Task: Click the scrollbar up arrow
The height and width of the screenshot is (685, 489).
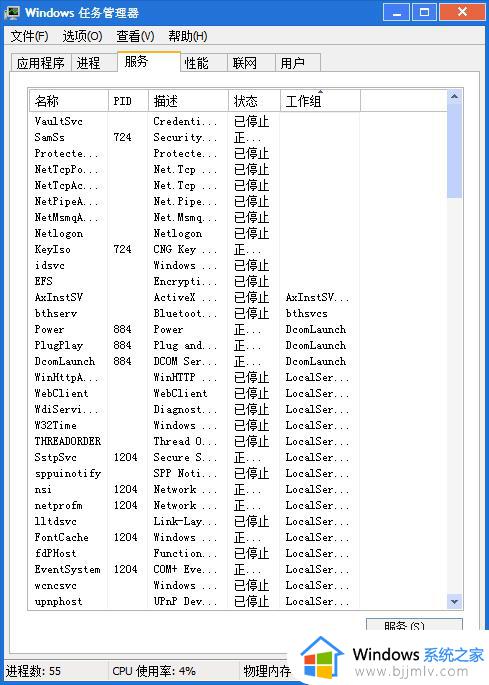Action: [x=454, y=96]
